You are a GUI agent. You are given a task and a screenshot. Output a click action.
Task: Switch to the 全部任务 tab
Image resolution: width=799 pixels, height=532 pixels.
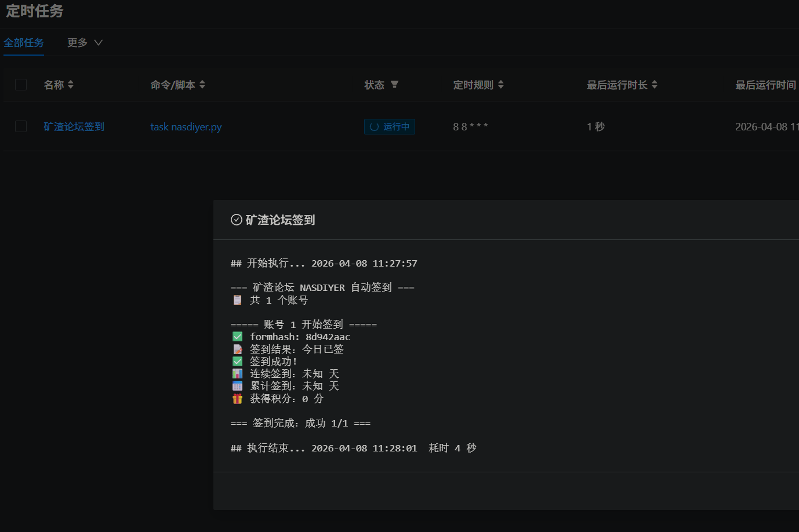[x=24, y=43]
